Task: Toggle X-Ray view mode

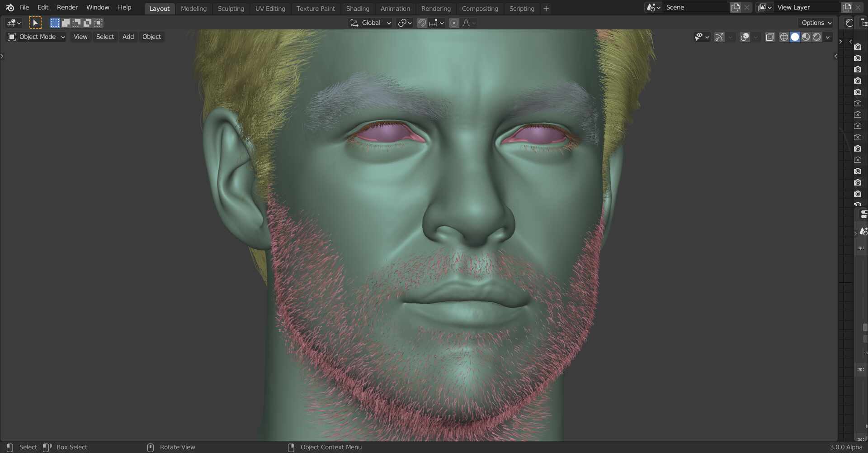Action: point(770,37)
